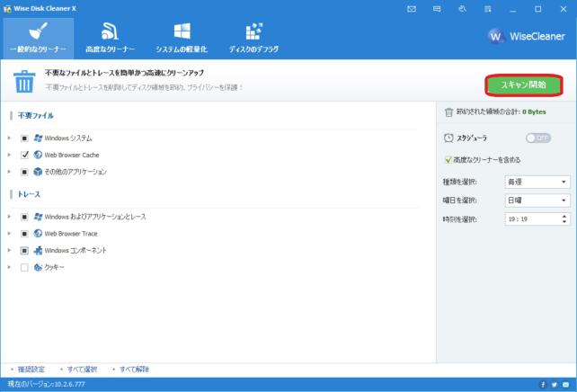Open the システムの軽量化 tab
Viewport: 577px width, 392px height.
182,39
